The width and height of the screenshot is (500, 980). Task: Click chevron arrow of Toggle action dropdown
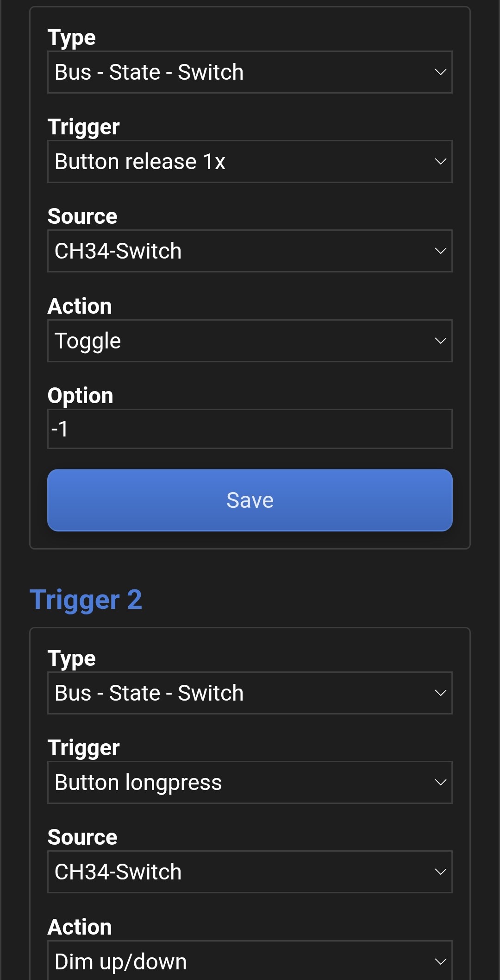(440, 341)
